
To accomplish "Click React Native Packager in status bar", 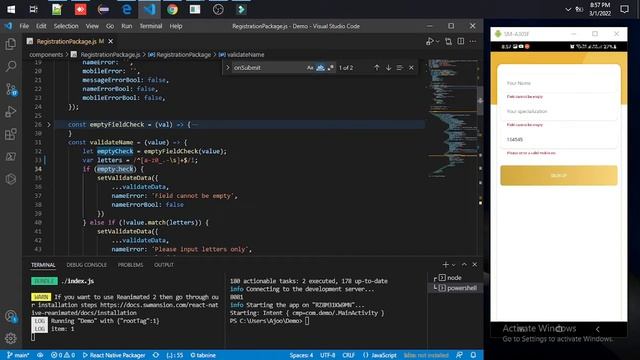I will [114, 355].
